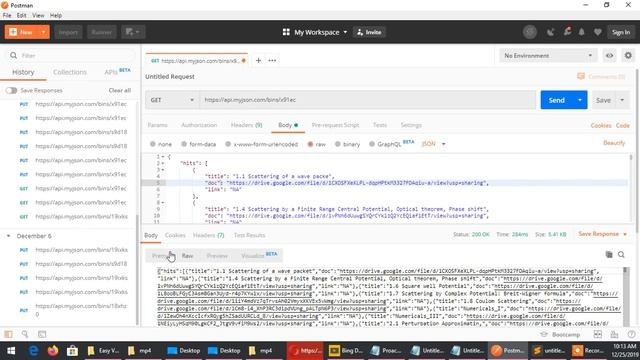Open JSON format dropdown
Image resolution: width=640 pixels, height=360 pixels.
tap(433, 144)
